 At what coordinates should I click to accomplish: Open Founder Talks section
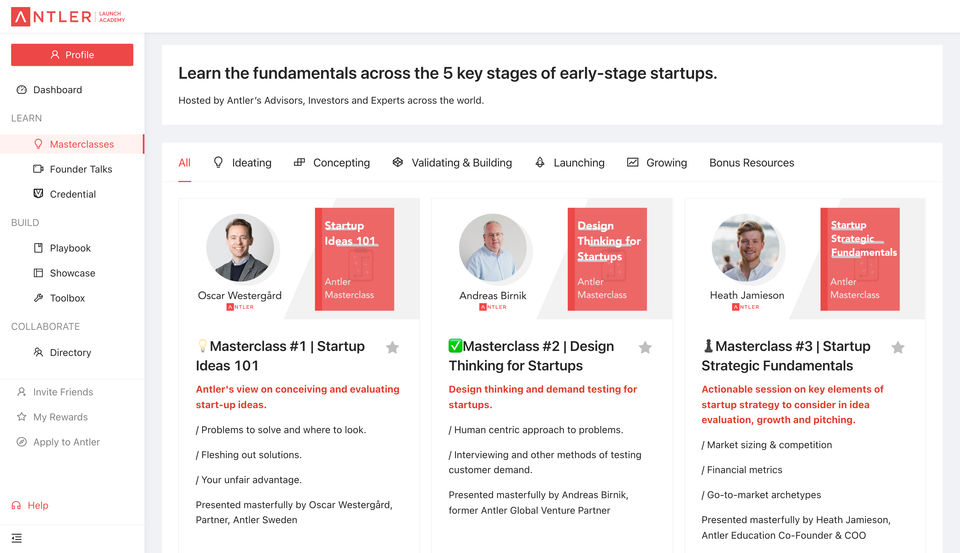81,169
